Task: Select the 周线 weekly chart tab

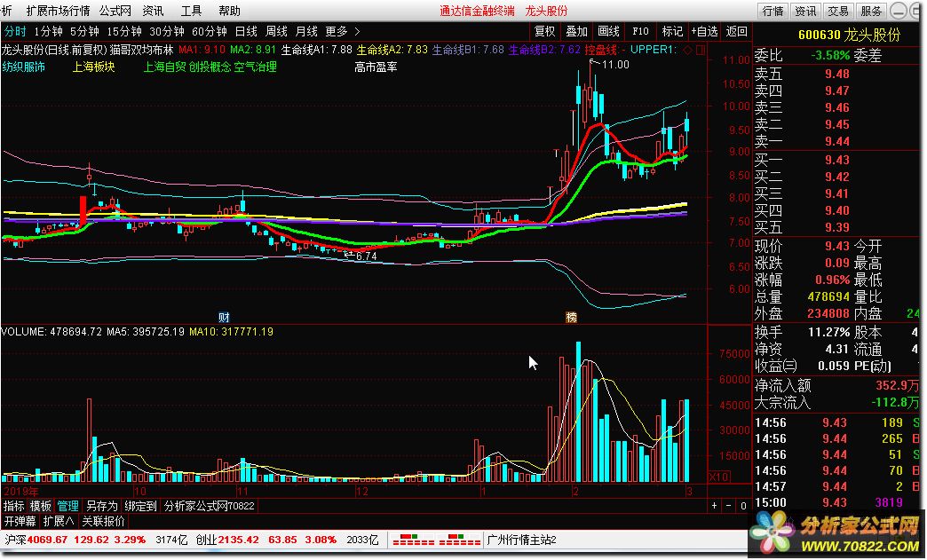Action: [x=276, y=31]
